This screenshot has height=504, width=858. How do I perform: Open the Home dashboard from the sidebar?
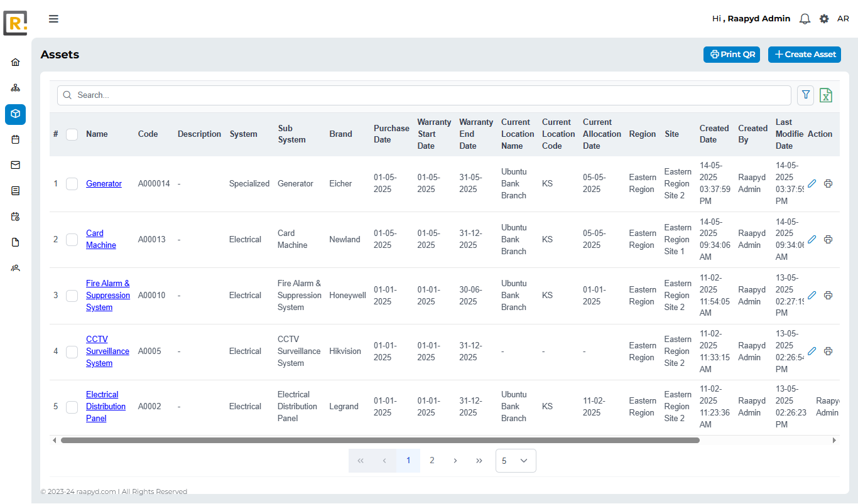[15, 62]
